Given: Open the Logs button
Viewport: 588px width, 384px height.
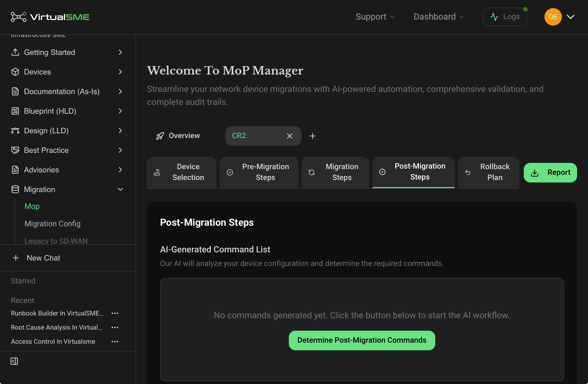Looking at the screenshot, I should click(x=505, y=17).
